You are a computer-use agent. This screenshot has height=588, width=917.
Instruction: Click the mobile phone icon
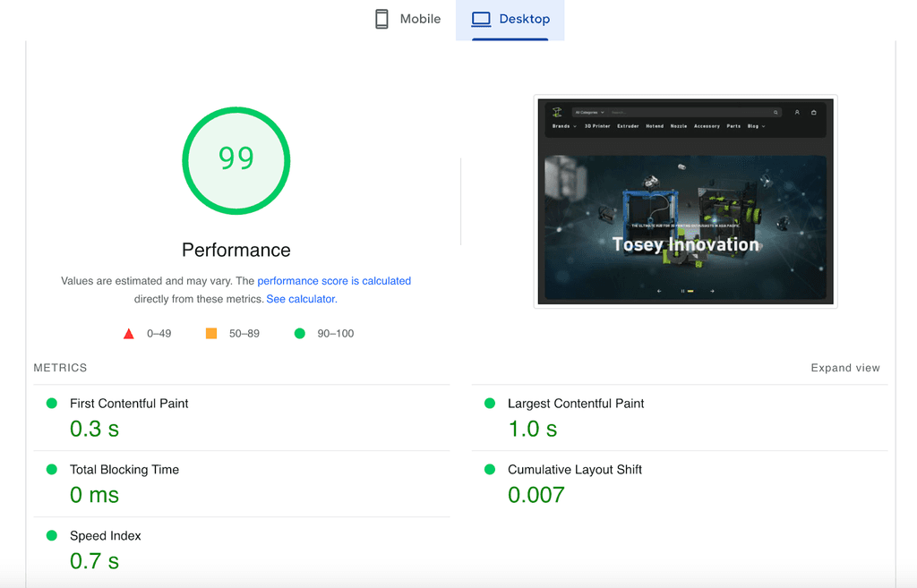(381, 19)
